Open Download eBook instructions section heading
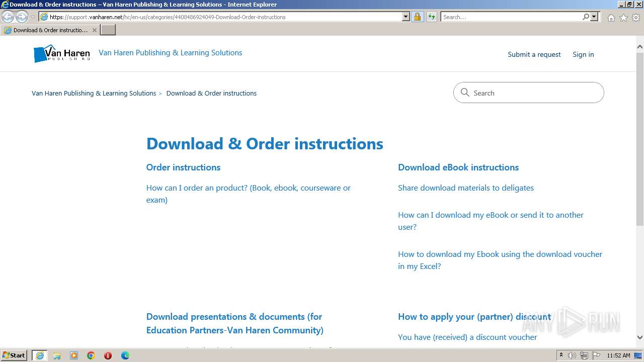Image resolution: width=644 pixels, height=362 pixels. 458,167
